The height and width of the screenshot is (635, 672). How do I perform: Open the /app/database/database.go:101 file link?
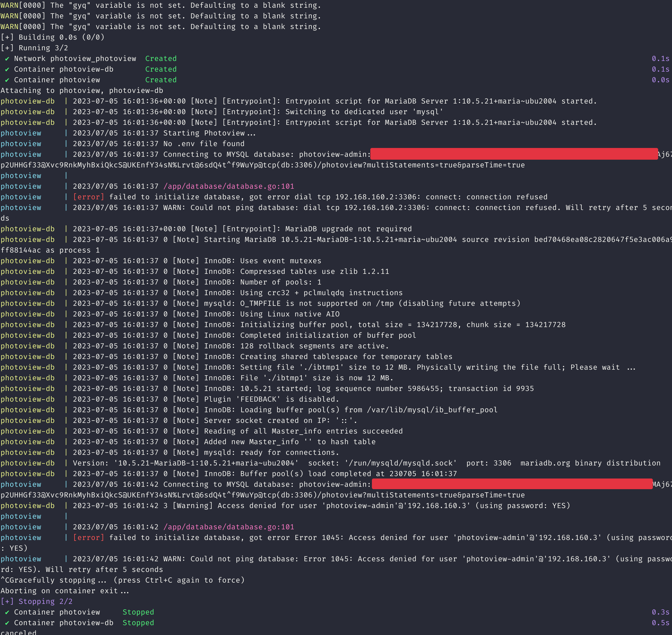(x=229, y=186)
